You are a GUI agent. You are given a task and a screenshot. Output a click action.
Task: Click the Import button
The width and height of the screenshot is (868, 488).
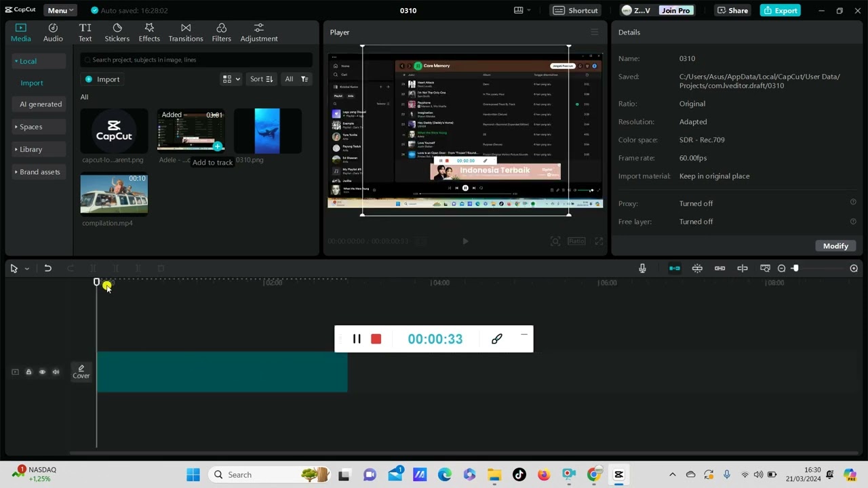(x=102, y=79)
